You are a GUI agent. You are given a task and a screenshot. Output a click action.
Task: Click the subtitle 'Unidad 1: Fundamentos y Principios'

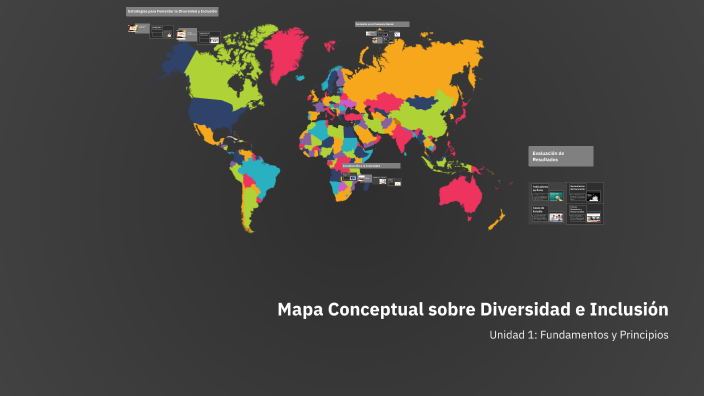click(x=579, y=335)
